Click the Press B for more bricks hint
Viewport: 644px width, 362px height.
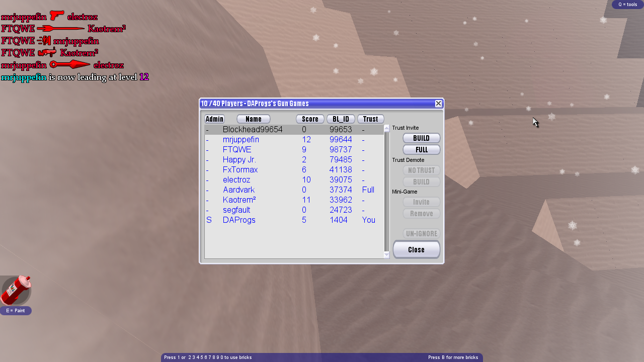pyautogui.click(x=453, y=357)
